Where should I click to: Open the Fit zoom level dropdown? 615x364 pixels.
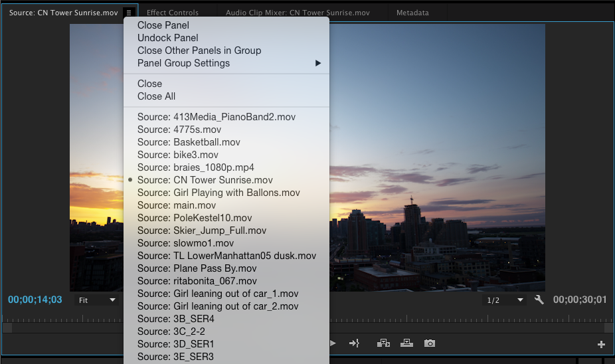pos(97,300)
